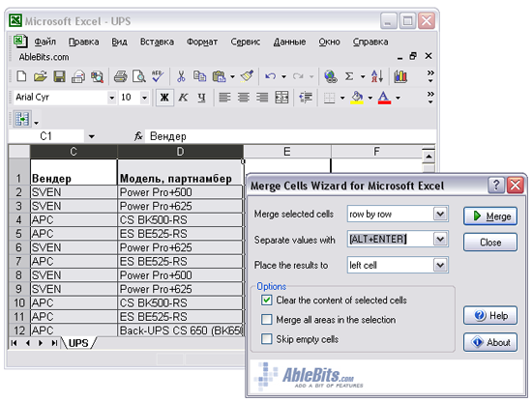
Task: Open the AbleBits.com menu
Action: (x=44, y=57)
